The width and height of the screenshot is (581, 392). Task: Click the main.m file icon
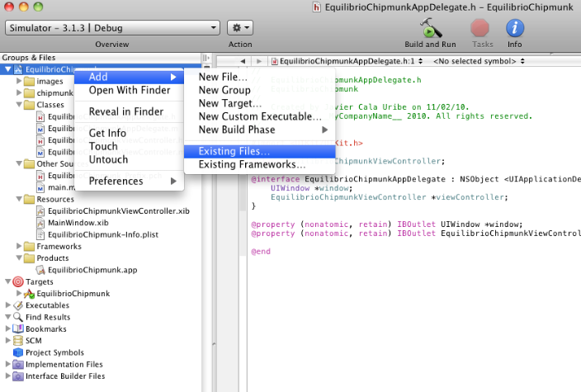click(40, 187)
